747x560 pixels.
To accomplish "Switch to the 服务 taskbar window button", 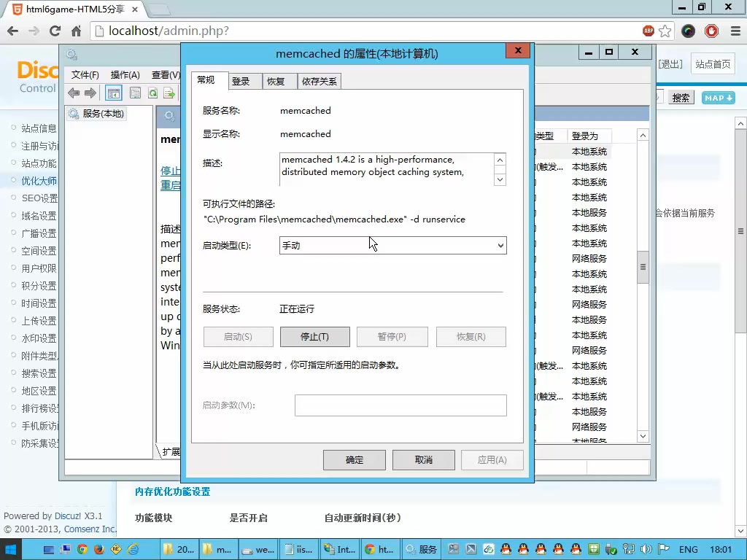I will [421, 550].
